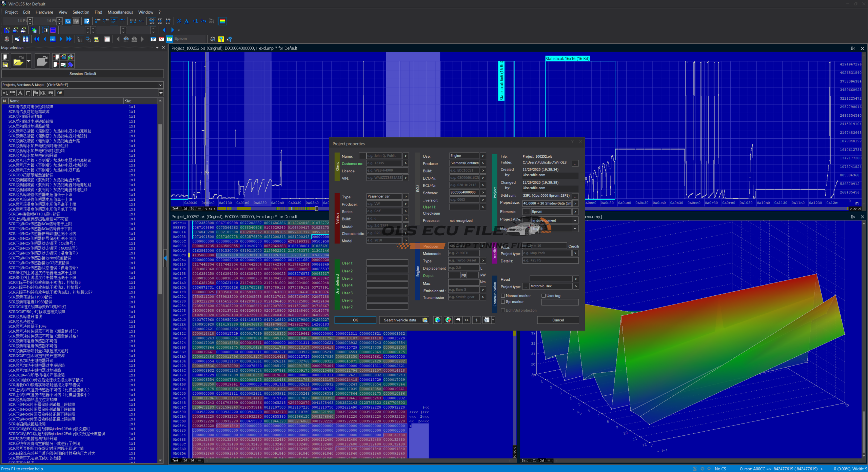Click the delta difference toolbar icon

pyautogui.click(x=186, y=21)
